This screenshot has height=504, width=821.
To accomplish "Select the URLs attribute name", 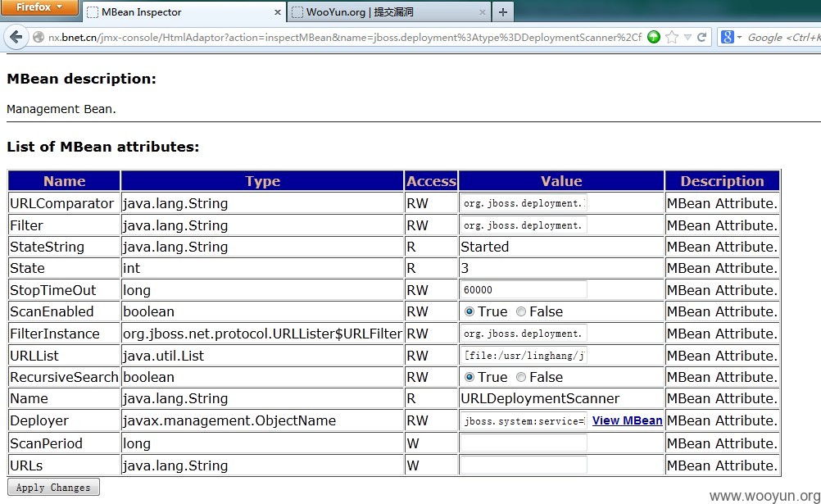I will (26, 465).
